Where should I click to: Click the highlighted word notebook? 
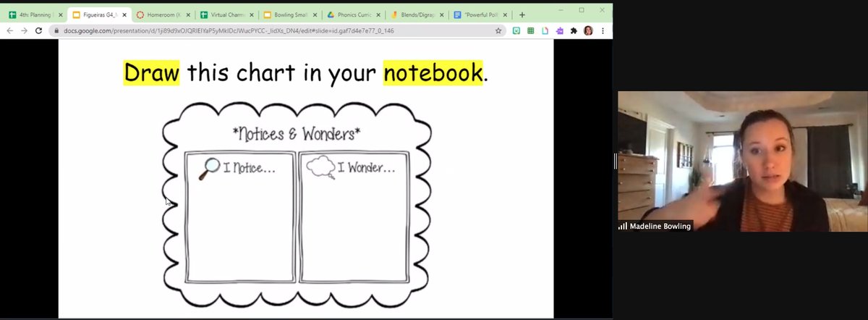pyautogui.click(x=433, y=72)
